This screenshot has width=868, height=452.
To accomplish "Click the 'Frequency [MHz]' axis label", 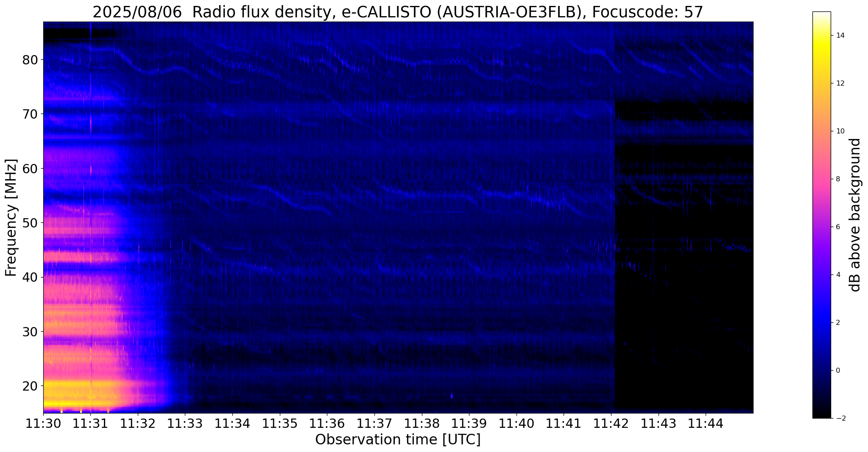I will [x=11, y=218].
